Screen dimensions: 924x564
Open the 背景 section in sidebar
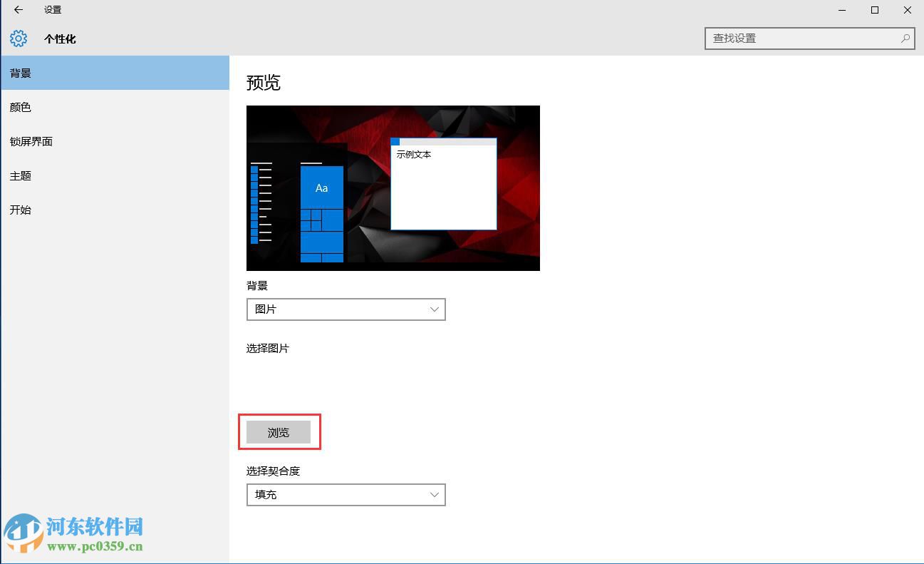[x=21, y=73]
